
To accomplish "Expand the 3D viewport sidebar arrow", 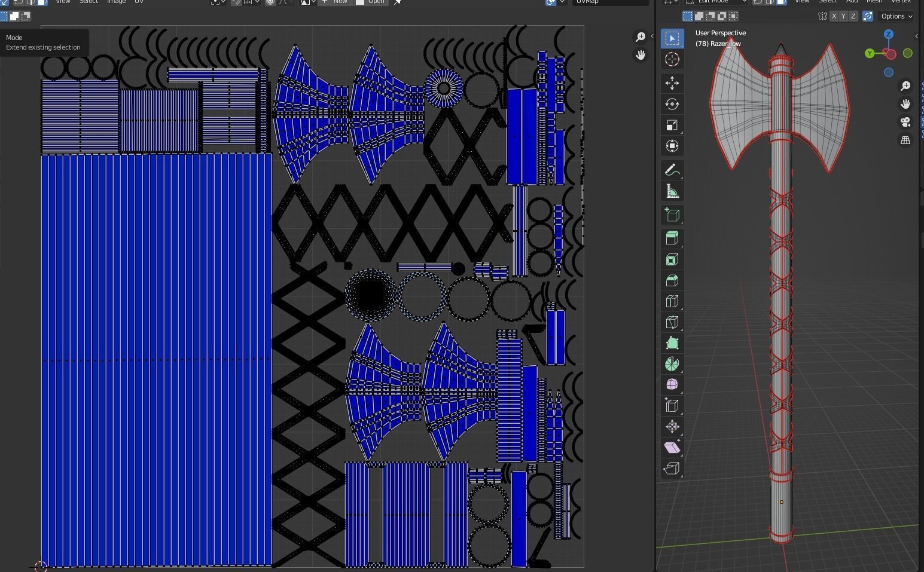I will click(916, 36).
